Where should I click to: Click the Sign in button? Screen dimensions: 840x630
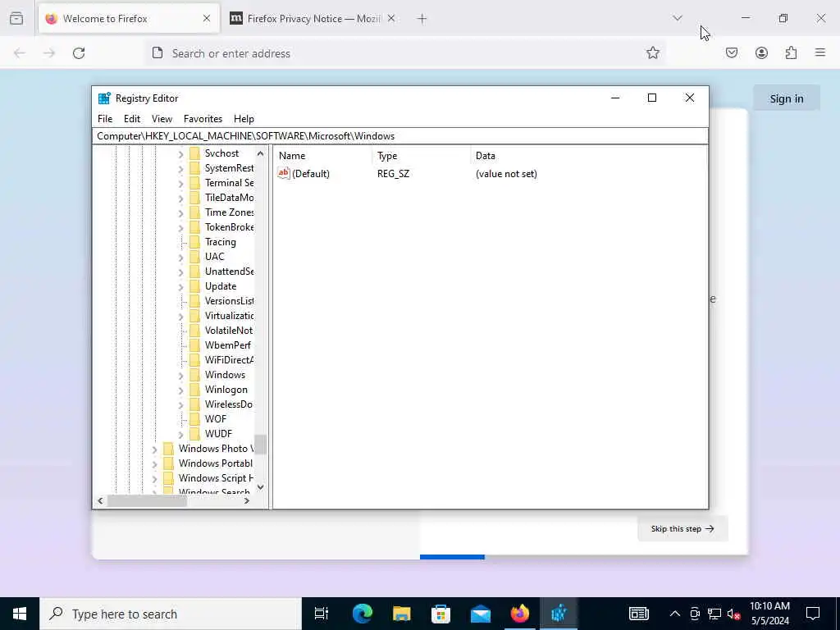point(787,98)
